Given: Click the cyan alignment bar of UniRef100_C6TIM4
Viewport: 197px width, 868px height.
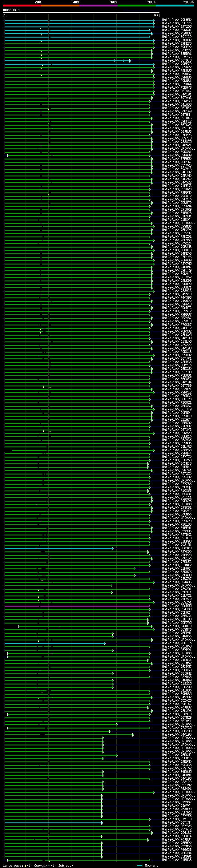Looking at the screenshot, I should 54,823.
